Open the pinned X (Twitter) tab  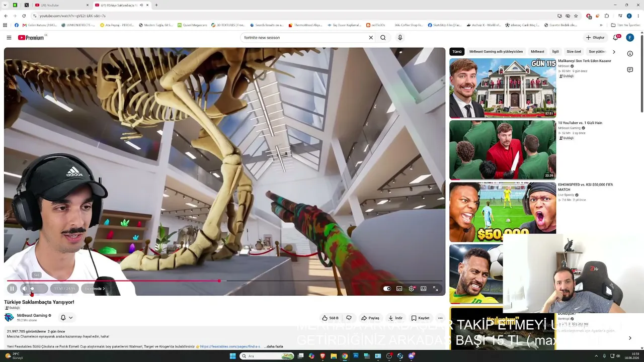pos(27,5)
